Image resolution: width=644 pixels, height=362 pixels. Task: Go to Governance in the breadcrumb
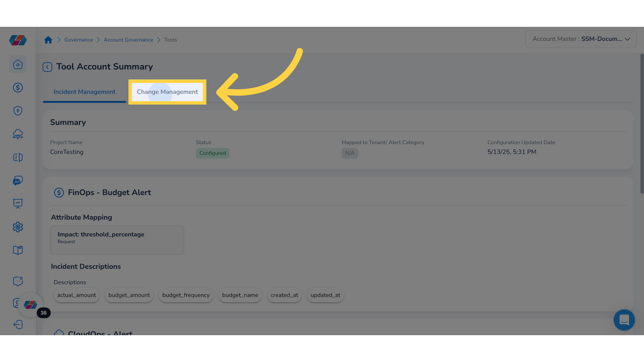click(78, 40)
